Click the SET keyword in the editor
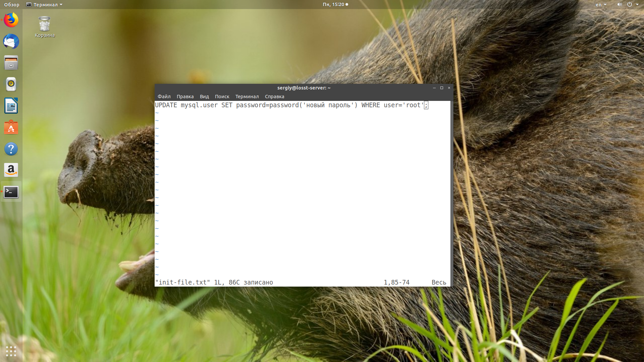This screenshot has height=362, width=644. 227,105
